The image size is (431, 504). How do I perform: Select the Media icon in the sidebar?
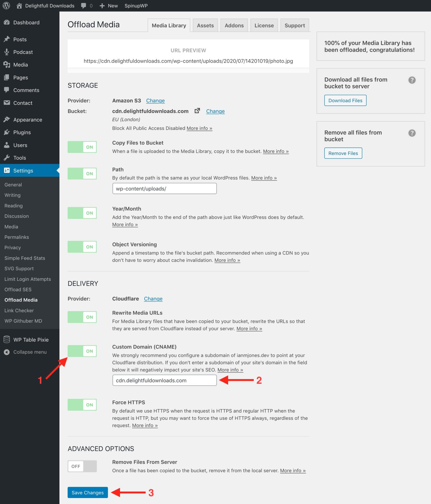[x=7, y=65]
